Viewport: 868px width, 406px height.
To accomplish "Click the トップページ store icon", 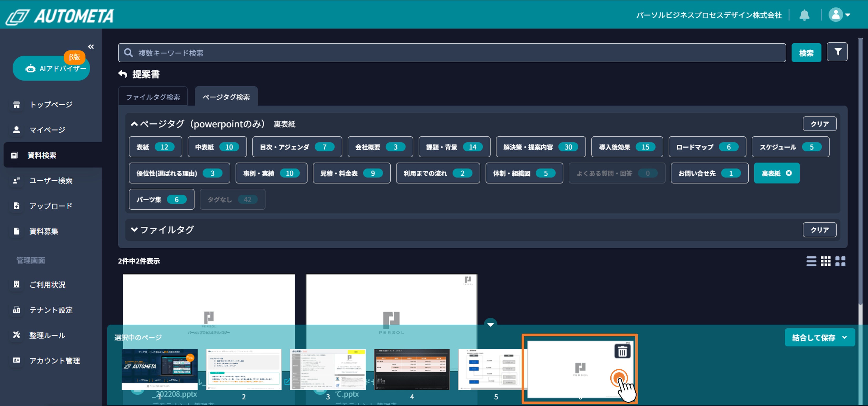I will click(x=17, y=105).
